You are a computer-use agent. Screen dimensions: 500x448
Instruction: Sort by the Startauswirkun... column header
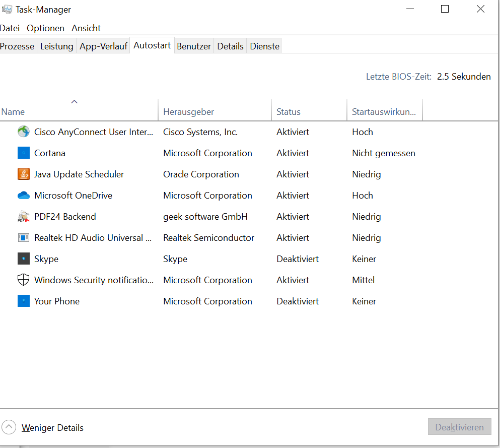(x=385, y=109)
